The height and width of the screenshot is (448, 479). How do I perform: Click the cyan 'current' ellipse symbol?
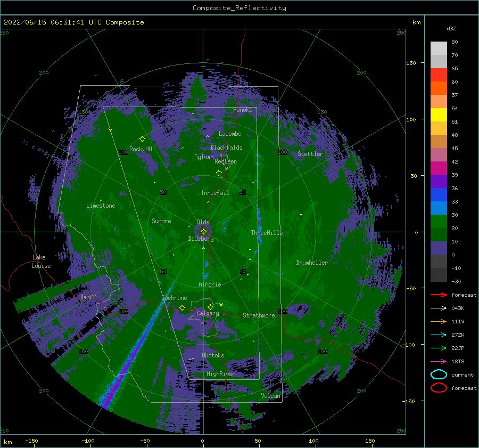(439, 374)
